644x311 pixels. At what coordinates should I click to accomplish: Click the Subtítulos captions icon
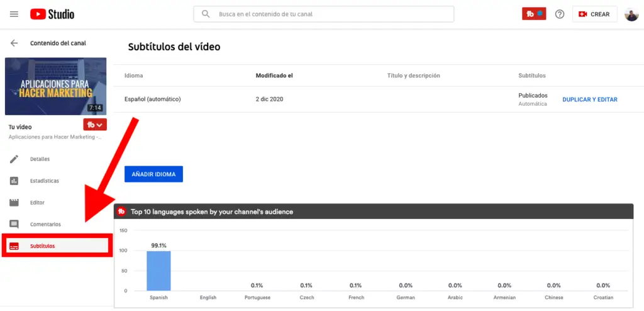pyautogui.click(x=14, y=246)
